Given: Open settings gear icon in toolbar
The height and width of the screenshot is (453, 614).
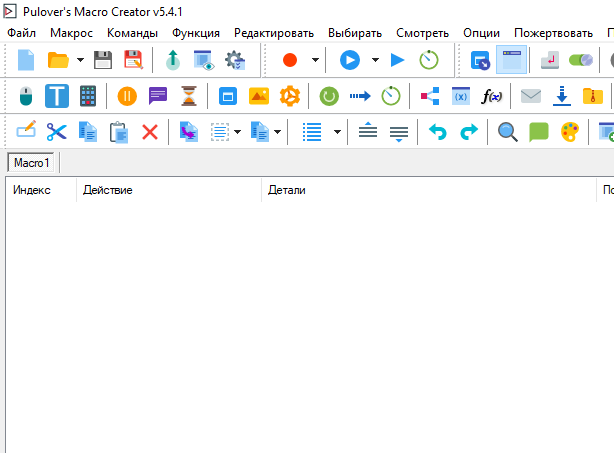Looking at the screenshot, I should click(x=235, y=60).
